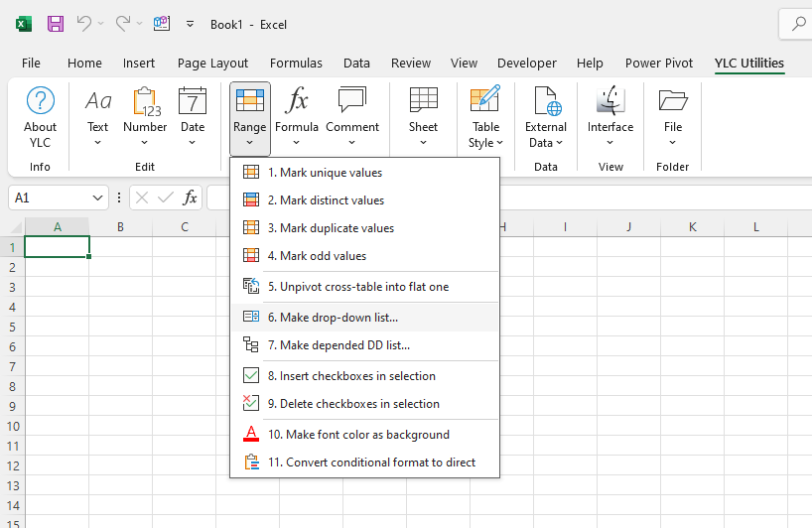812x528 pixels.
Task: Click Unpivot cross-table into flat one
Action: click(357, 287)
